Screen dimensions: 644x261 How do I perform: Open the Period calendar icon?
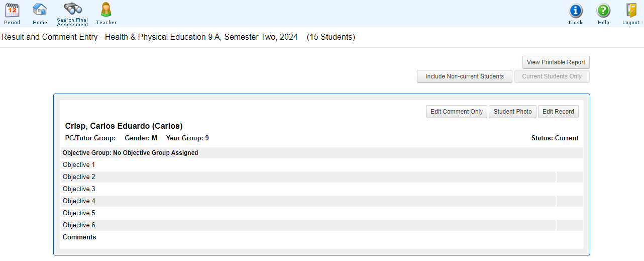coord(12,10)
